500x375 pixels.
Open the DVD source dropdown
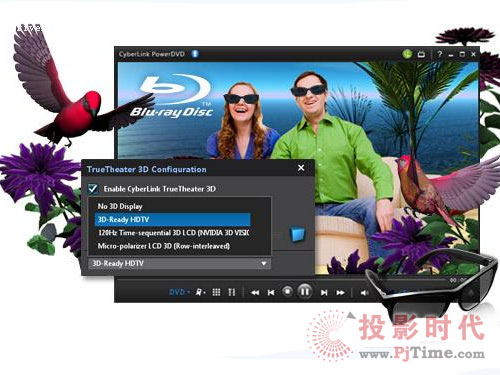(179, 292)
